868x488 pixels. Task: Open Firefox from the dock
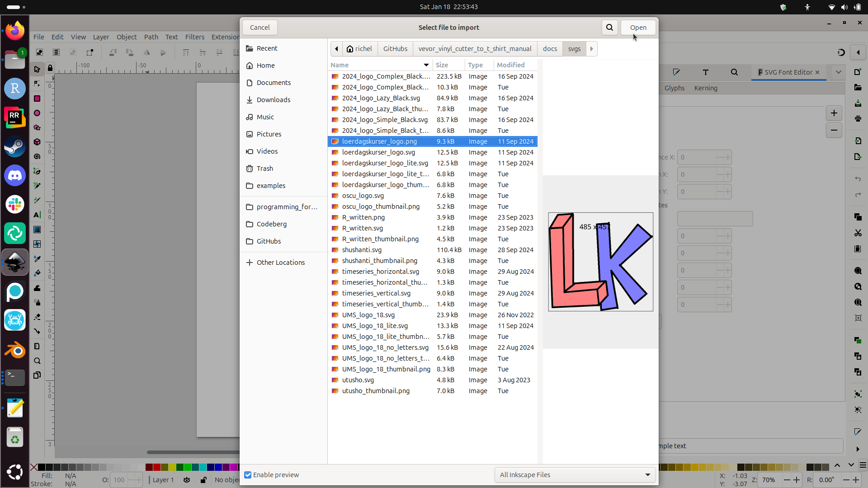coord(15,31)
